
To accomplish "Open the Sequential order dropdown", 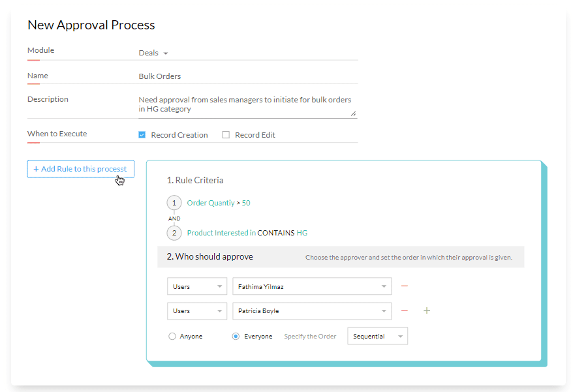I will tap(377, 336).
